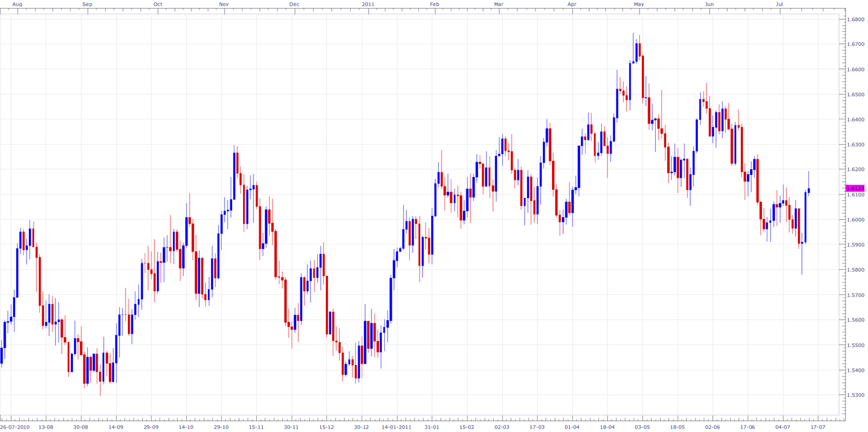Click the 13-08 date on bottom axis
This screenshot has width=868, height=432.
point(46,427)
